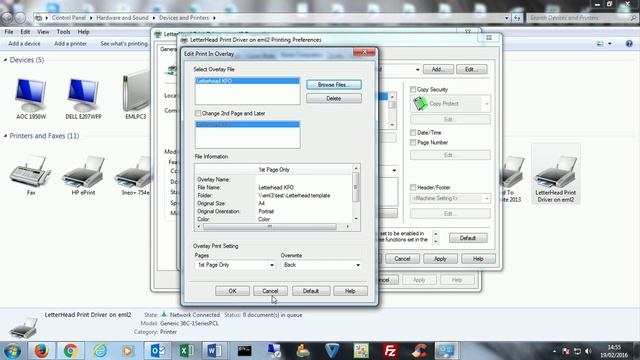Click Help in Edit Print In Overlay dialog
The width and height of the screenshot is (640, 360).
pos(350,291)
